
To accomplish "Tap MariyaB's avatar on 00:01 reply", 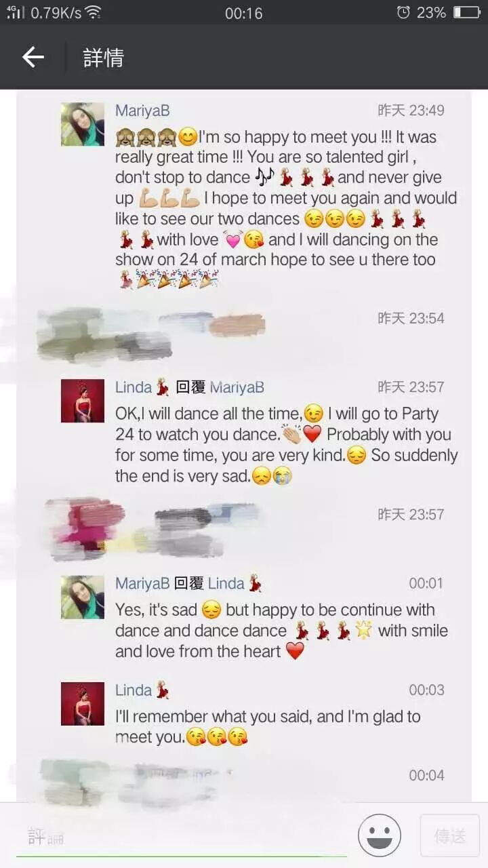I will click(x=83, y=597).
